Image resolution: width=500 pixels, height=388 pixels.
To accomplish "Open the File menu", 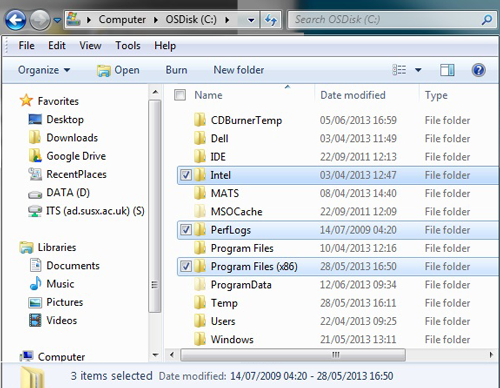I will pyautogui.click(x=26, y=45).
